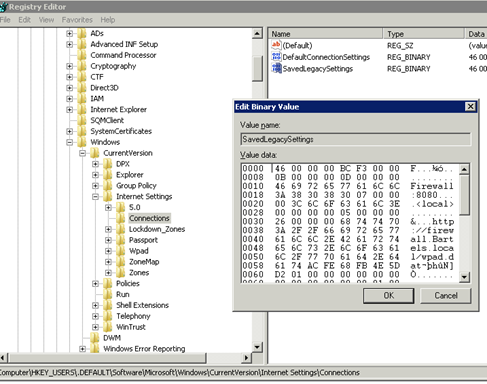Viewport: 487px width, 384px height.
Task: Collapse the CurrentVersion key
Action: coord(82,153)
